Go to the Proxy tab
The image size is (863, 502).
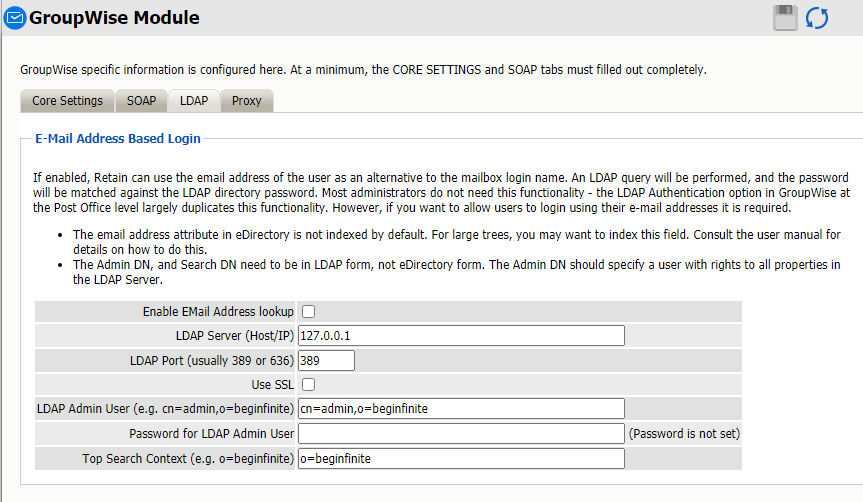tap(247, 101)
